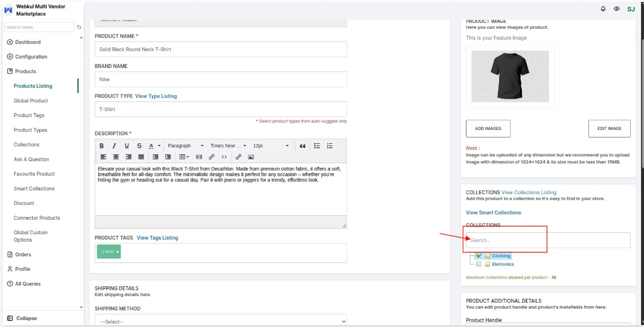Check the Eletronics collection checkbox
The height and width of the screenshot is (327, 644).
(x=479, y=264)
